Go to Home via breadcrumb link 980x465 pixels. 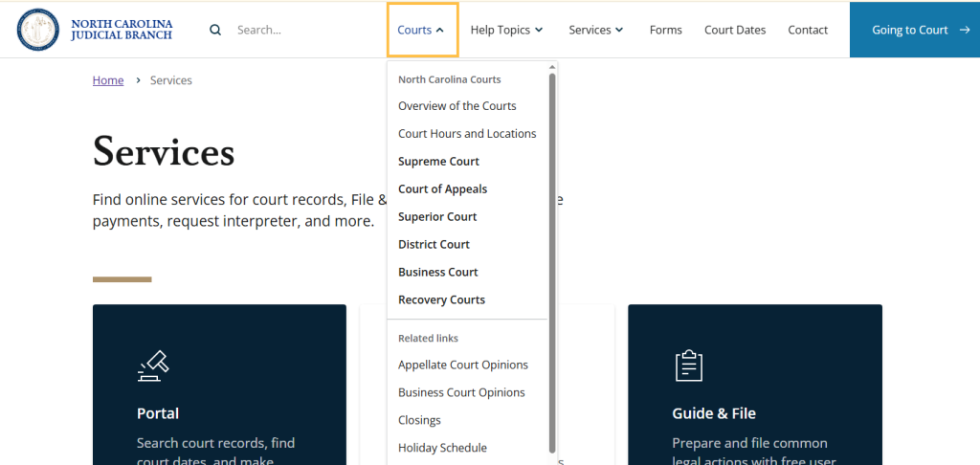click(x=108, y=80)
